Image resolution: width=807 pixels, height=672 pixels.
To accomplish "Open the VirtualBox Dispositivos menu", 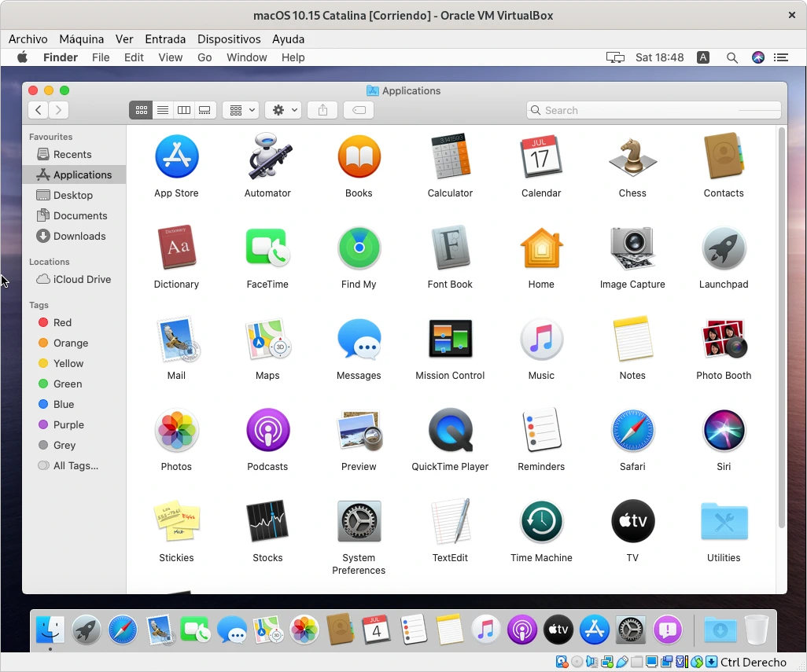I will (x=229, y=39).
